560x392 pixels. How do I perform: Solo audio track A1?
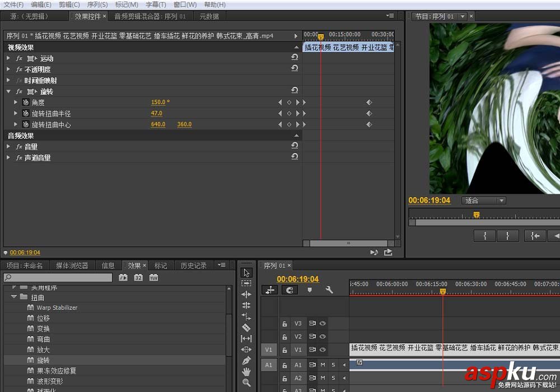click(333, 365)
